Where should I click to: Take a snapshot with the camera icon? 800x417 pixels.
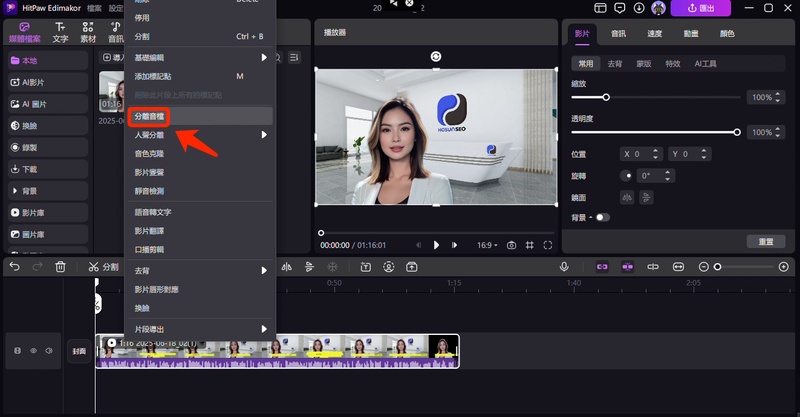pyautogui.click(x=511, y=245)
